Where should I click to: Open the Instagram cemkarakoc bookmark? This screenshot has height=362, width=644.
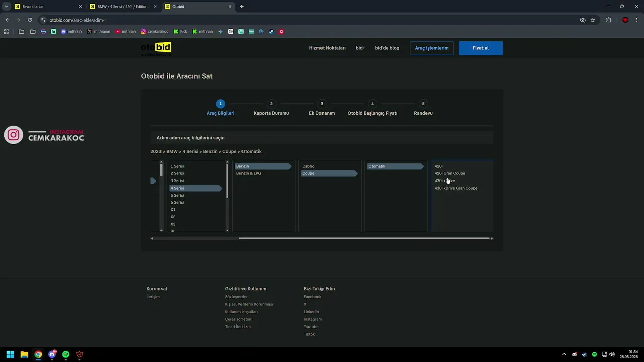pyautogui.click(x=154, y=31)
